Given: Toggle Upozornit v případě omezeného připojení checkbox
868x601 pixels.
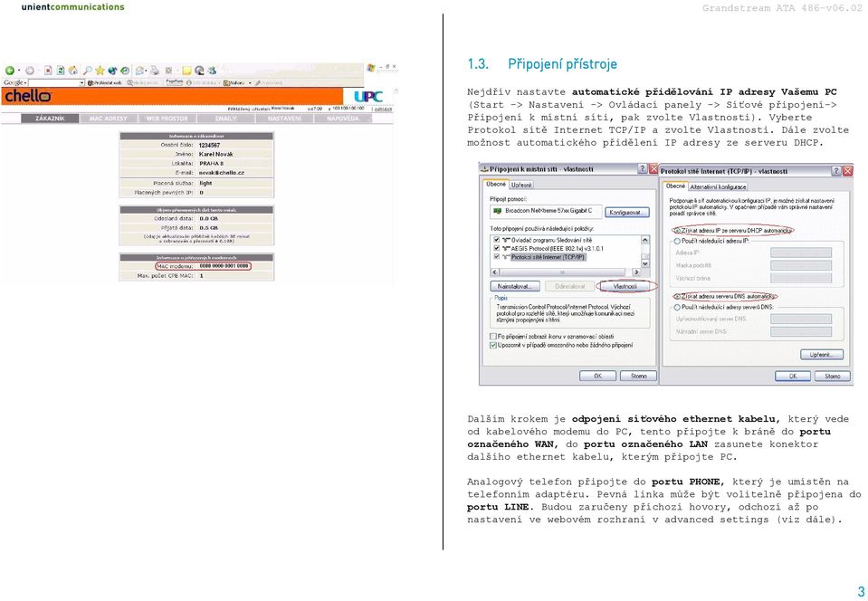Looking at the screenshot, I should [x=493, y=345].
